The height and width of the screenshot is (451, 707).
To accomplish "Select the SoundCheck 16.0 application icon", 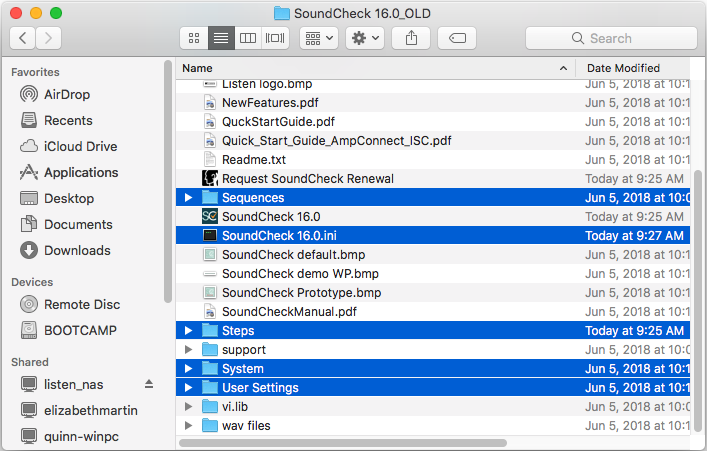I will tap(210, 216).
